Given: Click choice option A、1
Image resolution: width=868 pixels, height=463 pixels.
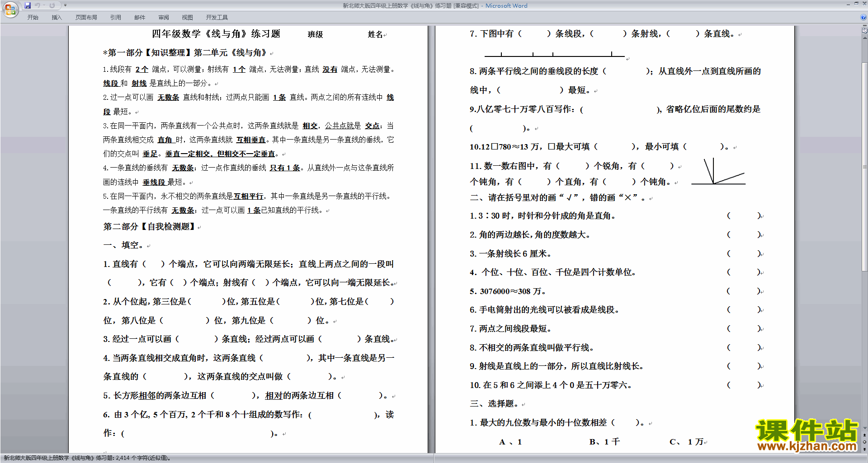Looking at the screenshot, I should (x=510, y=442).
